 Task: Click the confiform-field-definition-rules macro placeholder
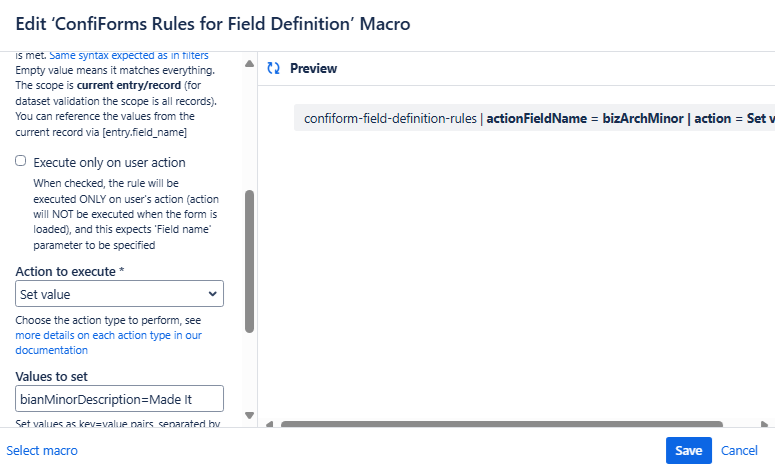pyautogui.click(x=534, y=118)
